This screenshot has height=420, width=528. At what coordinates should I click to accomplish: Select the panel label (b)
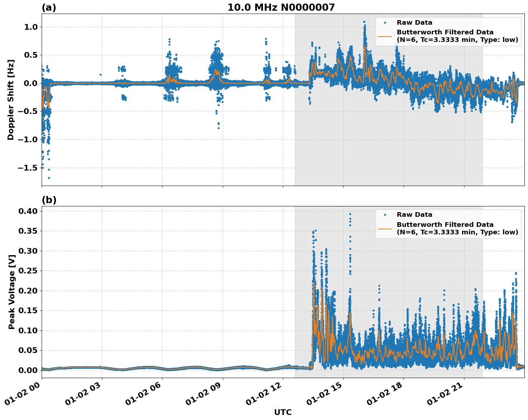[49, 199]
